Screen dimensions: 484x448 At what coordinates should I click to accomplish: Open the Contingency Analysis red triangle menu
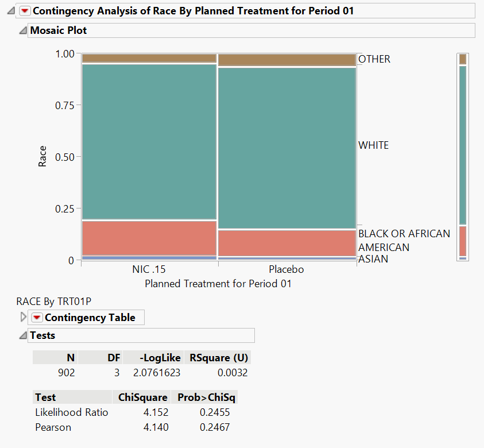tap(25, 11)
